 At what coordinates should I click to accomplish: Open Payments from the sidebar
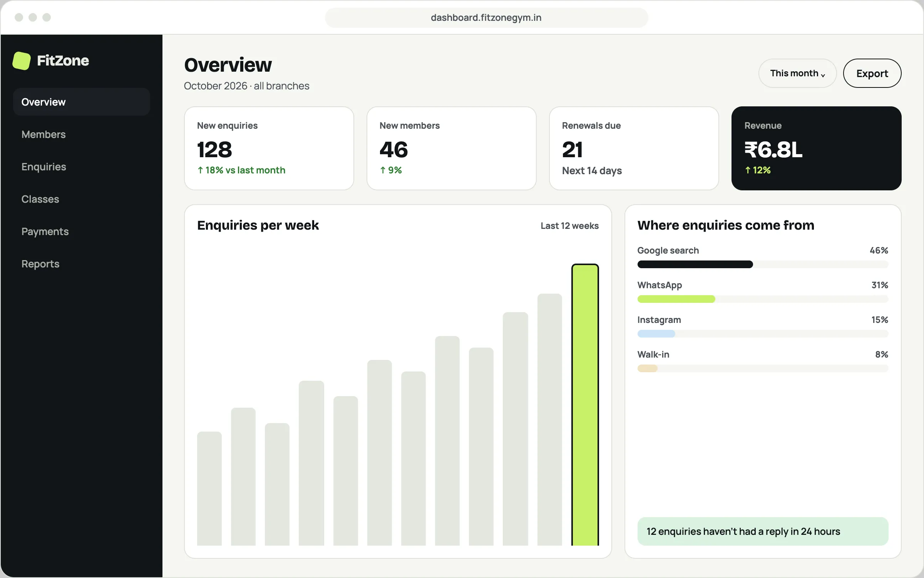[x=82, y=231]
